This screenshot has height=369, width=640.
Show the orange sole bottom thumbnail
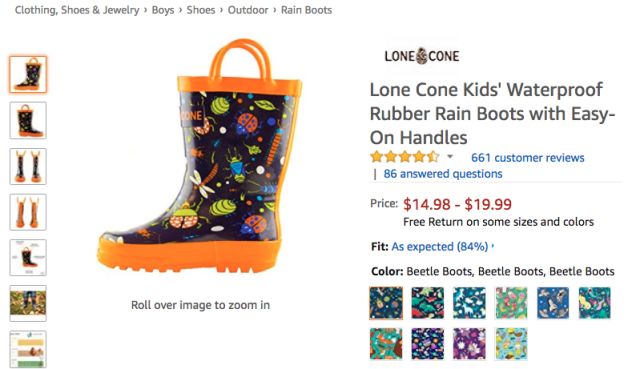pyautogui.click(x=28, y=212)
